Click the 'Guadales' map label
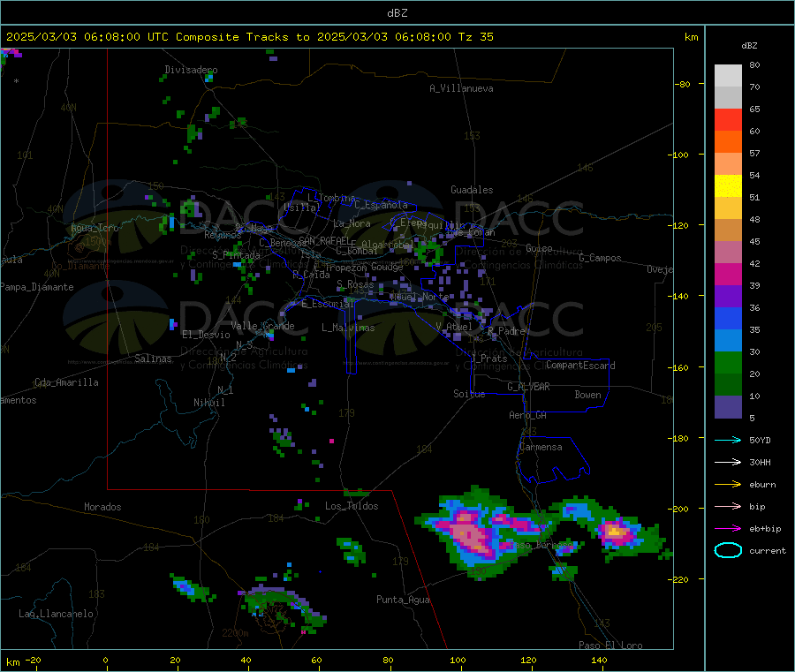The image size is (795, 672). (472, 190)
